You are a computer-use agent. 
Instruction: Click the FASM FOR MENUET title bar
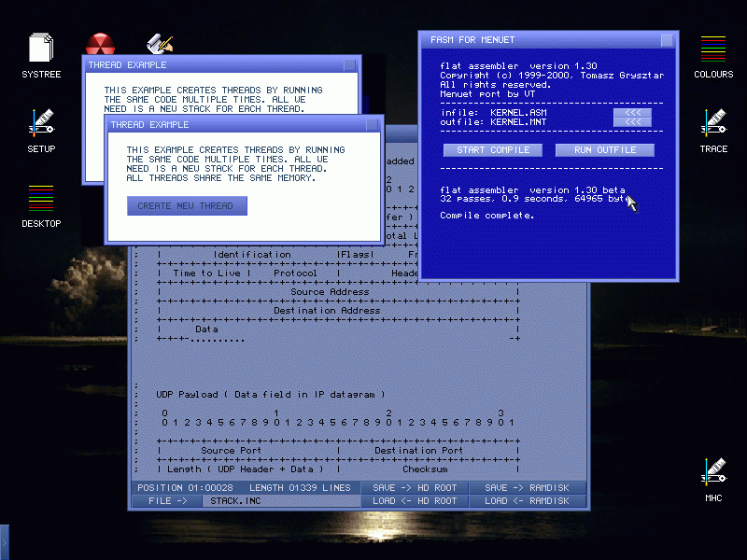(548, 40)
